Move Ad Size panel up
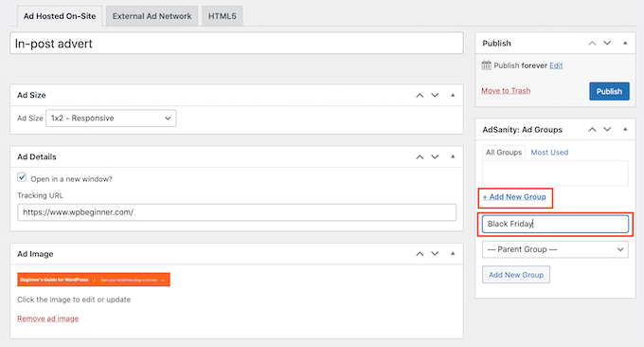Screen dimensions: 644x347 [x=420, y=95]
